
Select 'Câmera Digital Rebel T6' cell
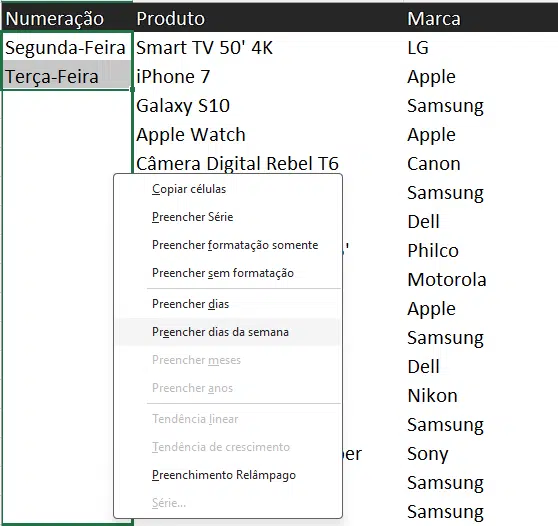pos(268,164)
